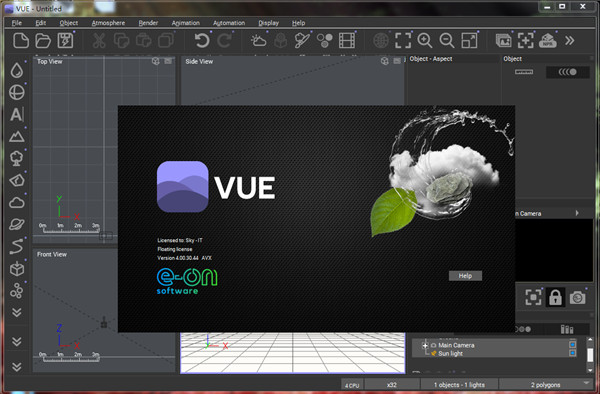The image size is (600, 394).
Task: Open the File menu
Action: click(16, 23)
